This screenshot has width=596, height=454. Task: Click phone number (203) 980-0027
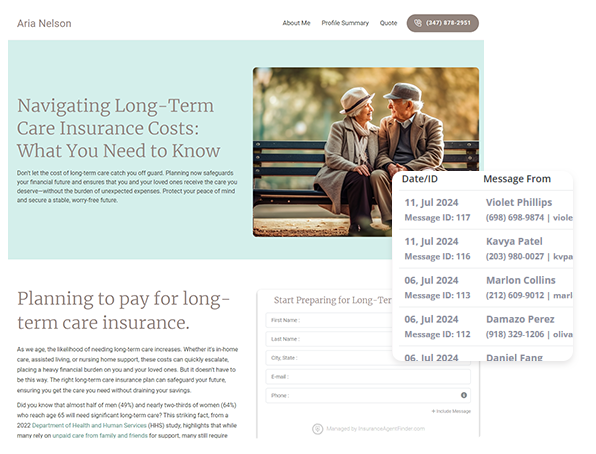515,257
